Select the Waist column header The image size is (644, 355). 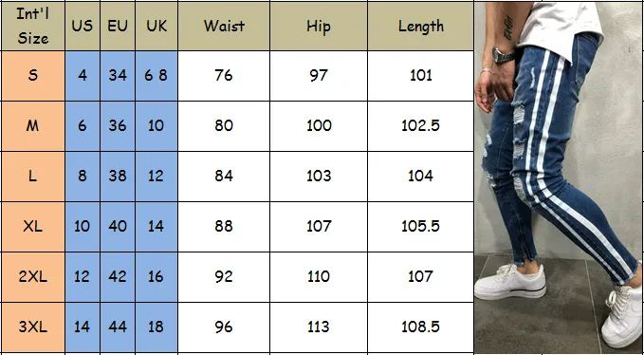click(224, 26)
